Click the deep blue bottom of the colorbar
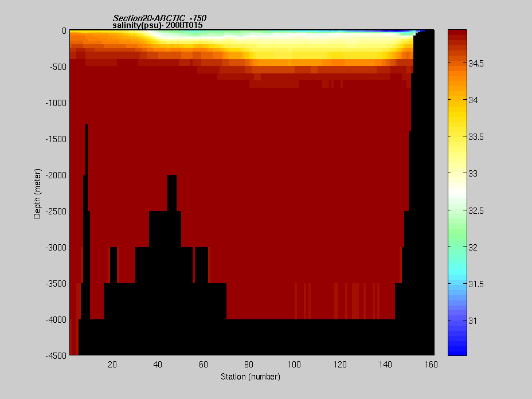 (457, 348)
